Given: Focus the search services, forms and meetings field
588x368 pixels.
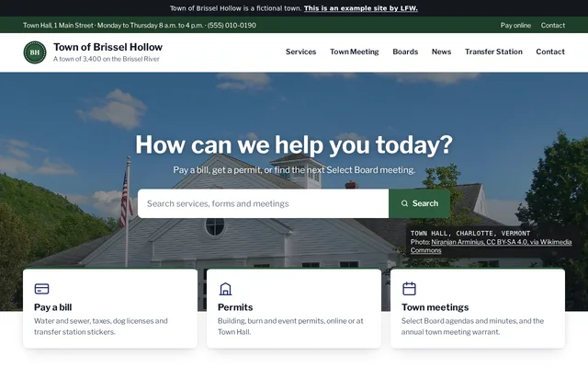Looking at the screenshot, I should pos(263,203).
